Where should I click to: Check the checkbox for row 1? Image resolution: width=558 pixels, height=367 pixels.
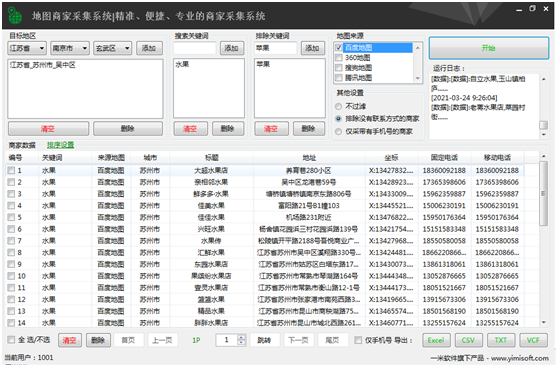[11, 171]
